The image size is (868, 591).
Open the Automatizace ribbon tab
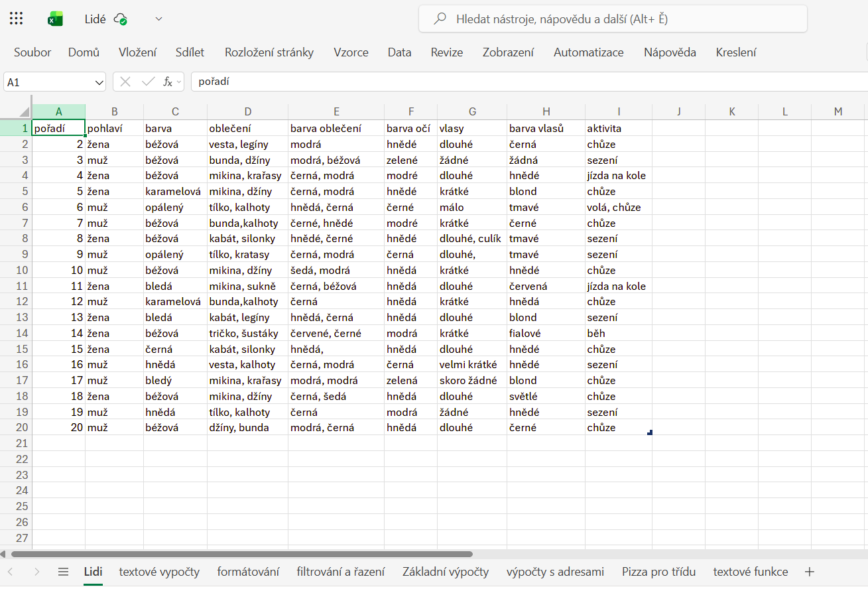coord(588,52)
